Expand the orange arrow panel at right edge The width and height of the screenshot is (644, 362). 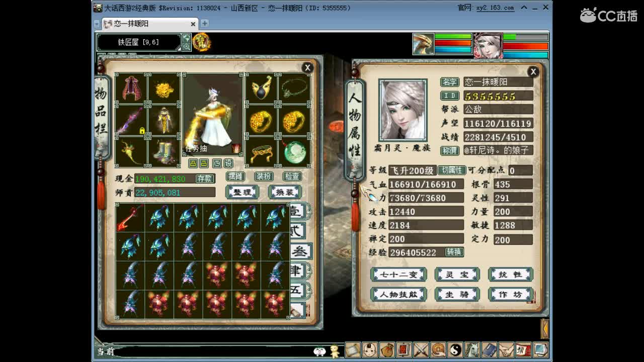point(544,328)
